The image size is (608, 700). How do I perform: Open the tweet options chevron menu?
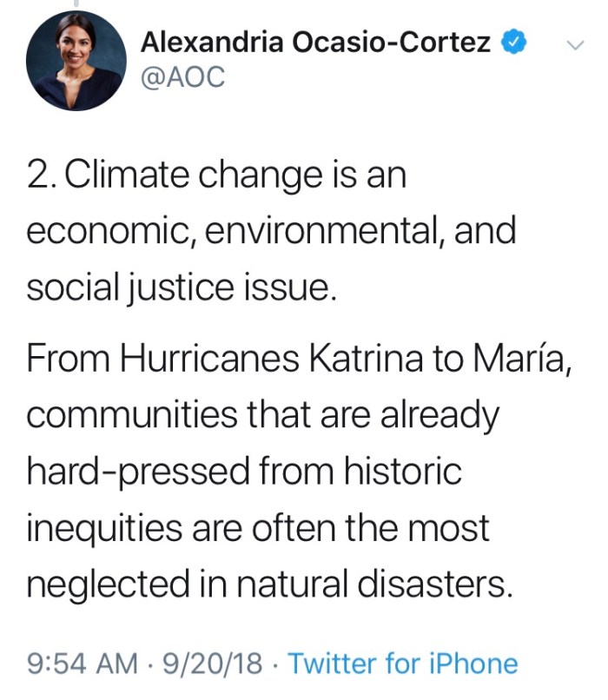click(573, 43)
